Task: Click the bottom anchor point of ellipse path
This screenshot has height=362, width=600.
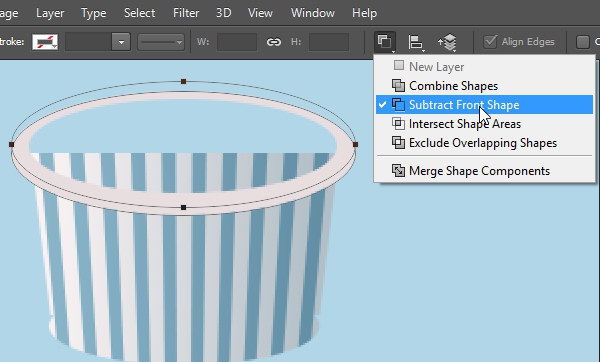Action: [x=183, y=207]
